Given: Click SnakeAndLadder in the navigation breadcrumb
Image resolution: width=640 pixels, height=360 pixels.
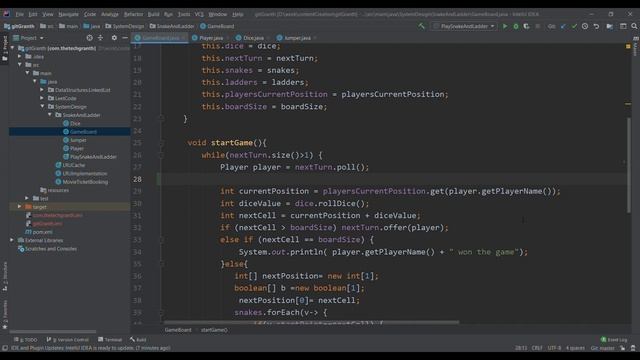Looking at the screenshot, I should pos(172,26).
